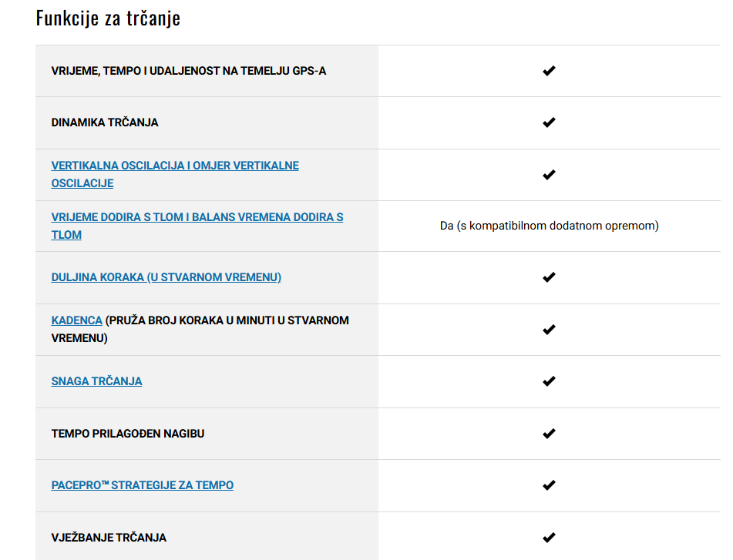Click checkmark for Tempo prilagođen nagibu

549,434
